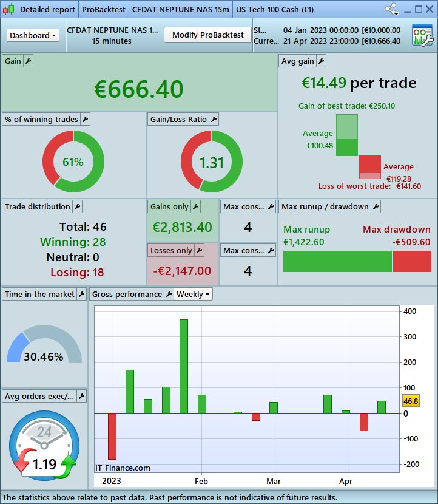Open wrench next to Trade distribution

pos(78,206)
